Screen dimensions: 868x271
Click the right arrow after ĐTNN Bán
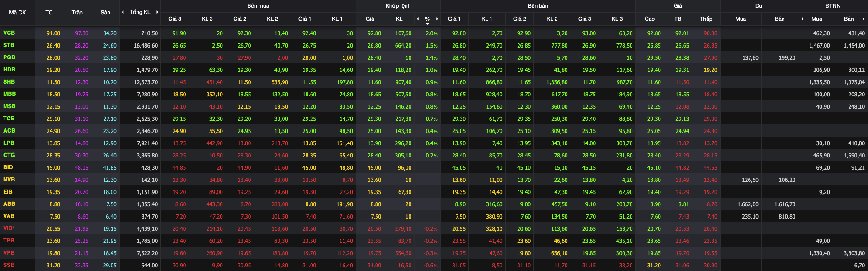coord(863,19)
